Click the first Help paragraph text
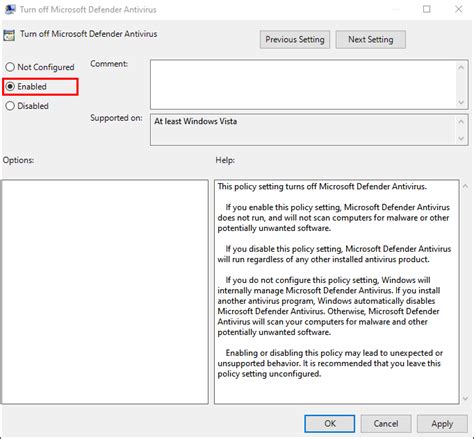The width and height of the screenshot is (474, 439). coord(322,186)
